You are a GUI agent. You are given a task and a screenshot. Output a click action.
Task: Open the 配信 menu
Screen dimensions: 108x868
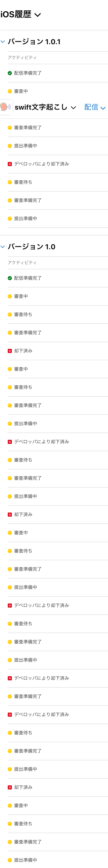pyautogui.click(x=95, y=108)
